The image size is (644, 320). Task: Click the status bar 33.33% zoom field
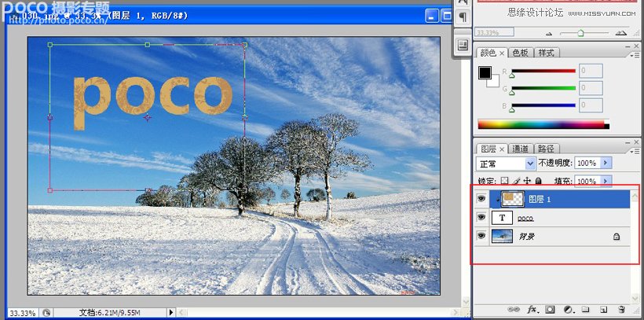[x=24, y=313]
